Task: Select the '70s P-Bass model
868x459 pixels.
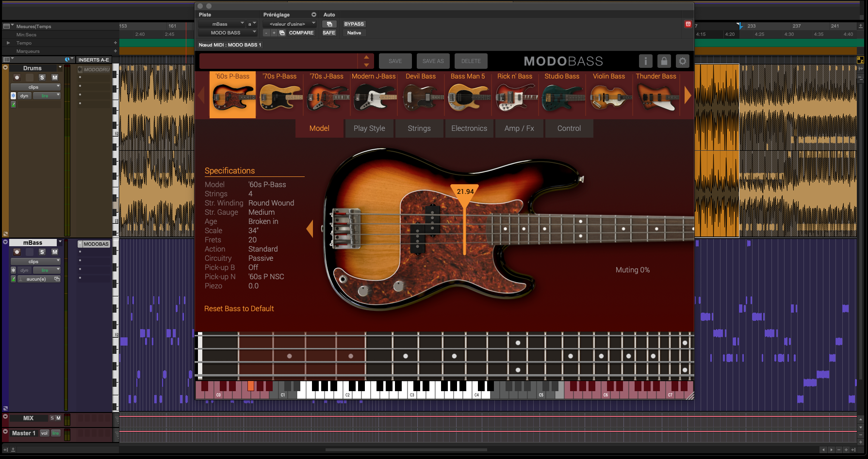Action: [x=279, y=95]
